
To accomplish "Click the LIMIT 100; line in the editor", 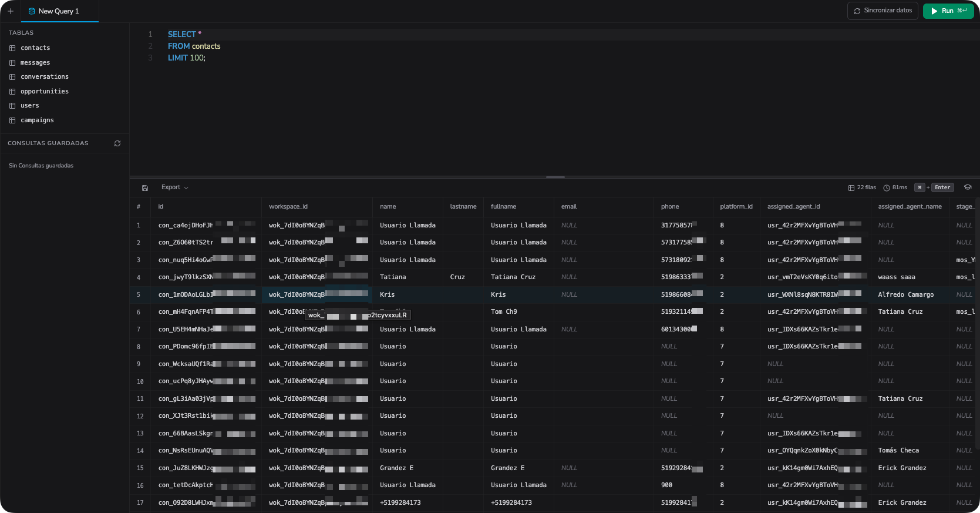I will [x=187, y=58].
